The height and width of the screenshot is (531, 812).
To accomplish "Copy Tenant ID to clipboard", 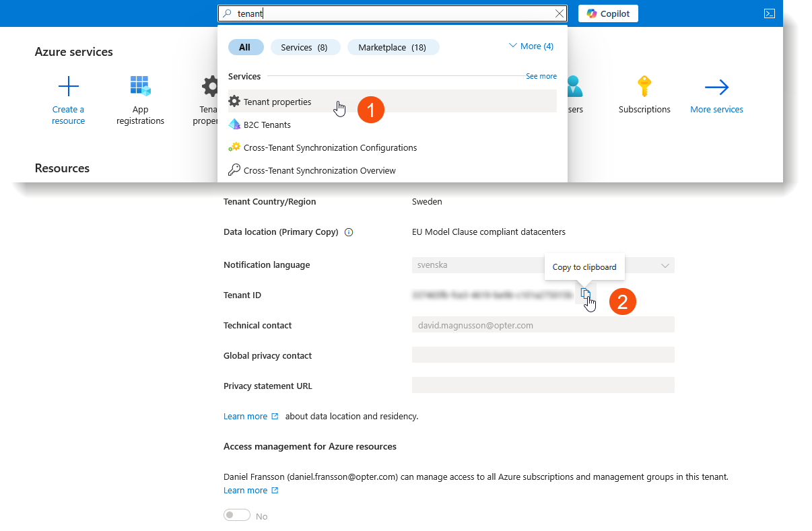I will click(x=586, y=293).
